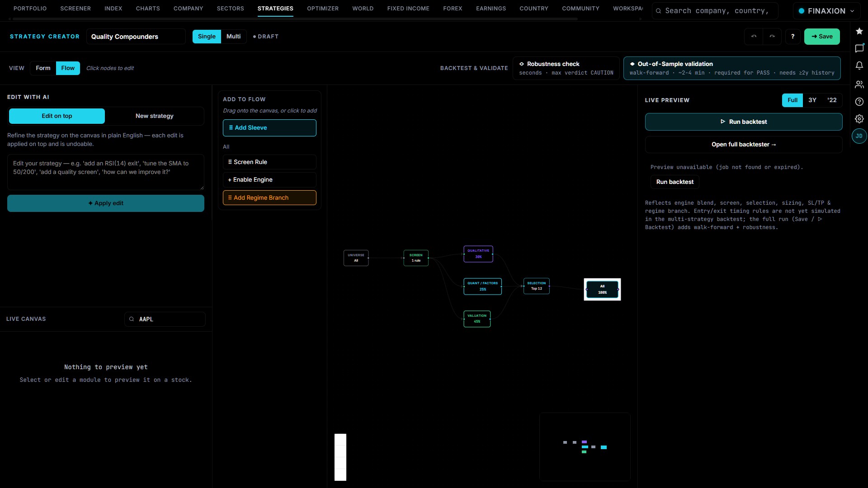
Task: Open the Sectors tab
Action: 230,9
